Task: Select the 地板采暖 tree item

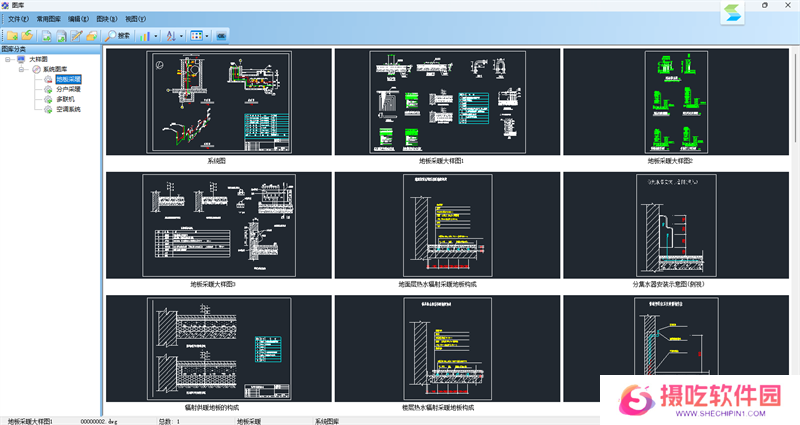Action: [68, 79]
